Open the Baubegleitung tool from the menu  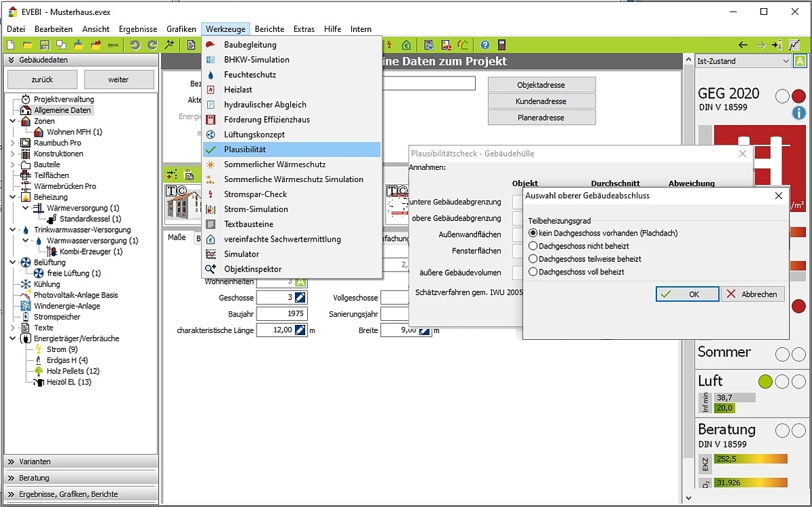coord(292,45)
